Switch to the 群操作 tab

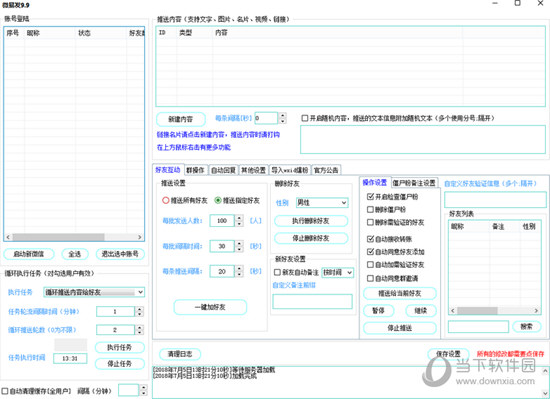click(195, 170)
